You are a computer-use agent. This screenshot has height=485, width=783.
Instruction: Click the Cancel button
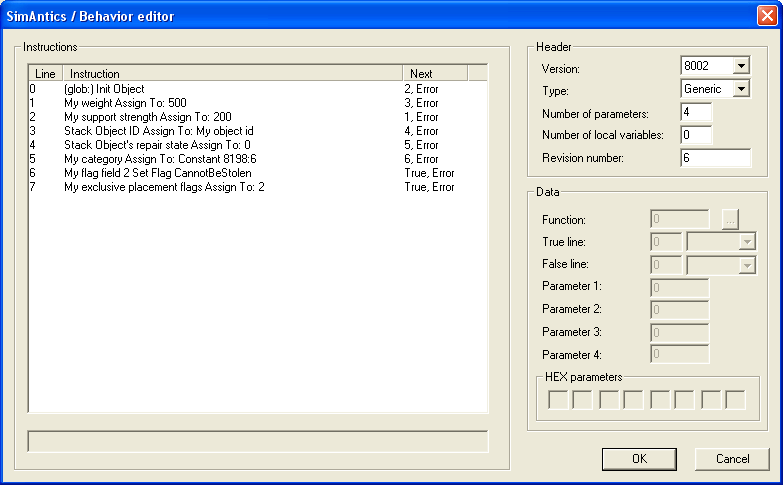click(732, 459)
